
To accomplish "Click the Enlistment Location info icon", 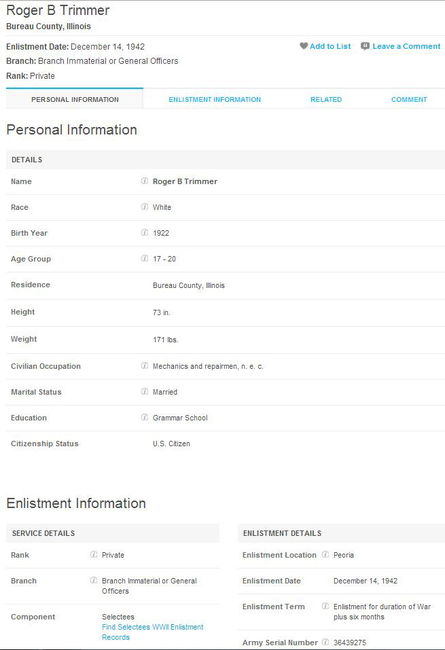I will coord(326,554).
